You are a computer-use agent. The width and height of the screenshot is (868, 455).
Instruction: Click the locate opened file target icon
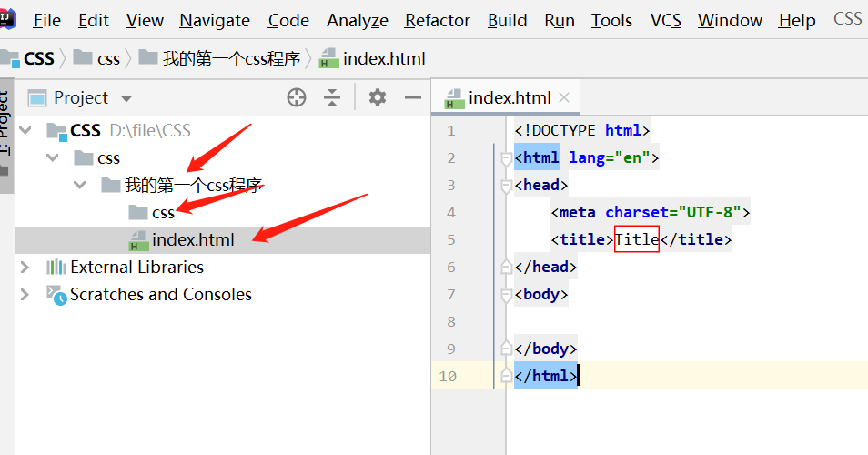297,97
